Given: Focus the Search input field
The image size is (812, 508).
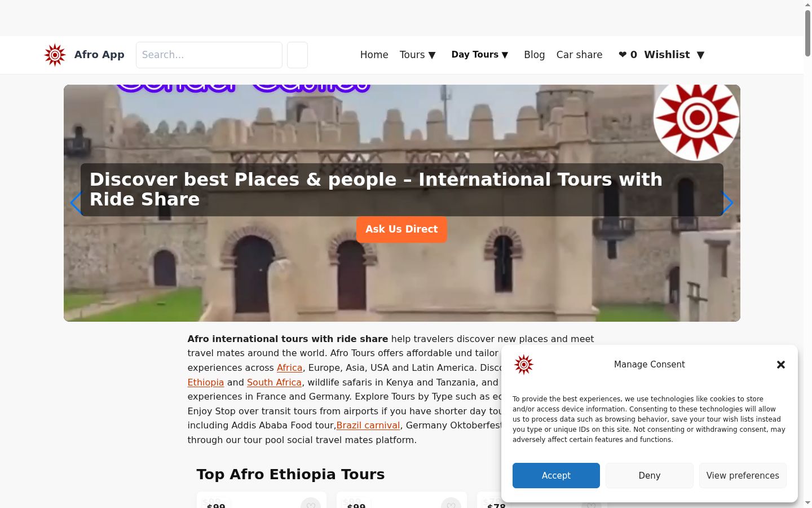Looking at the screenshot, I should [209, 55].
